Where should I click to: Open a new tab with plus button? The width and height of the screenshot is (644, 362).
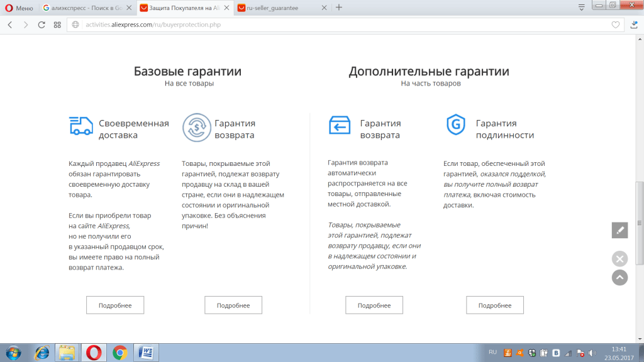tap(339, 8)
